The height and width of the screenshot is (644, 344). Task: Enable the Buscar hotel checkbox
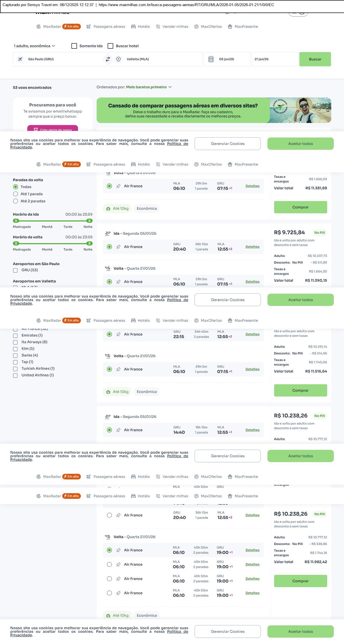click(110, 46)
